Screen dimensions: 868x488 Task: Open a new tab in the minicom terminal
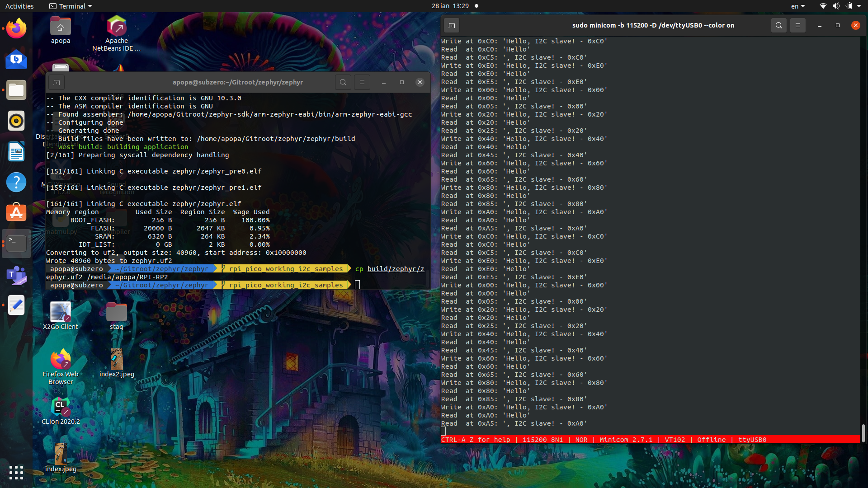click(451, 25)
